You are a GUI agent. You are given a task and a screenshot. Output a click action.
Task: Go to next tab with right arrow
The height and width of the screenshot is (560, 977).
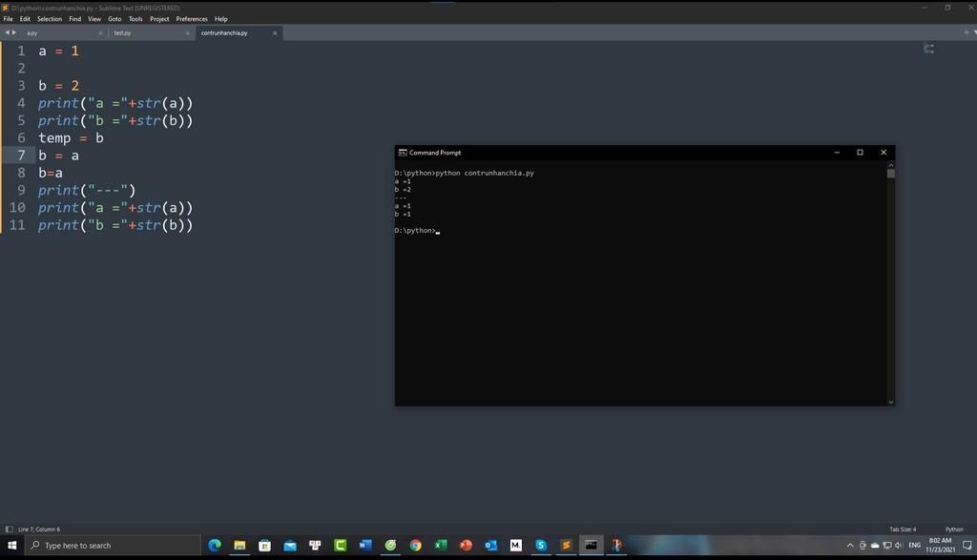pos(14,32)
